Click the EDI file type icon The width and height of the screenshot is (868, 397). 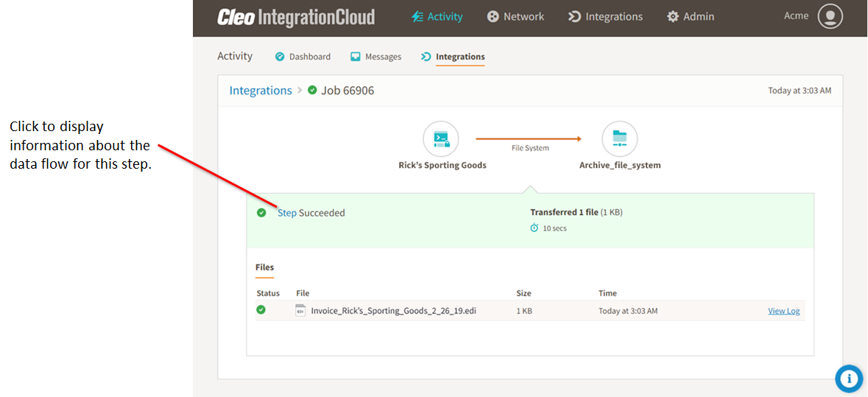coord(300,311)
